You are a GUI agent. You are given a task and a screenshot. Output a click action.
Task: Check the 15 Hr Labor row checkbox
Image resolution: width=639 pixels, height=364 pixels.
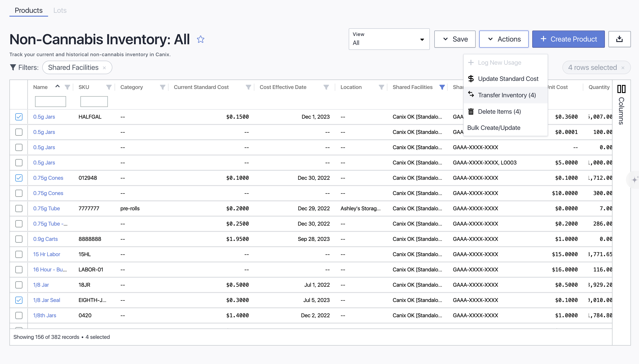coord(19,254)
